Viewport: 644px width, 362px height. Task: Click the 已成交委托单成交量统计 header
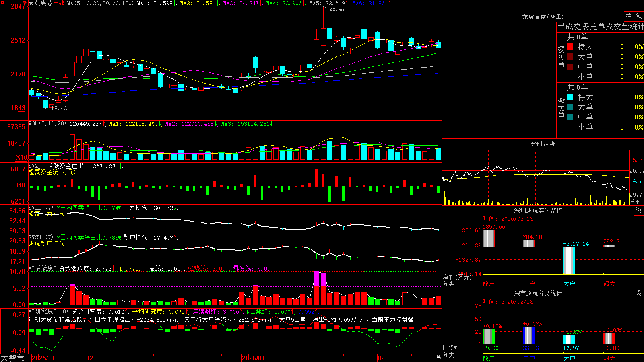(601, 27)
